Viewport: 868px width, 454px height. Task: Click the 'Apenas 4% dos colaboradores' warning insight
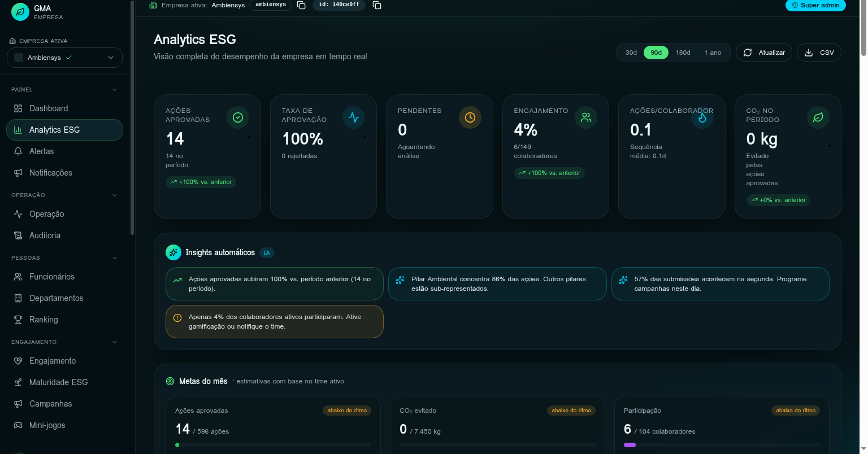click(275, 322)
